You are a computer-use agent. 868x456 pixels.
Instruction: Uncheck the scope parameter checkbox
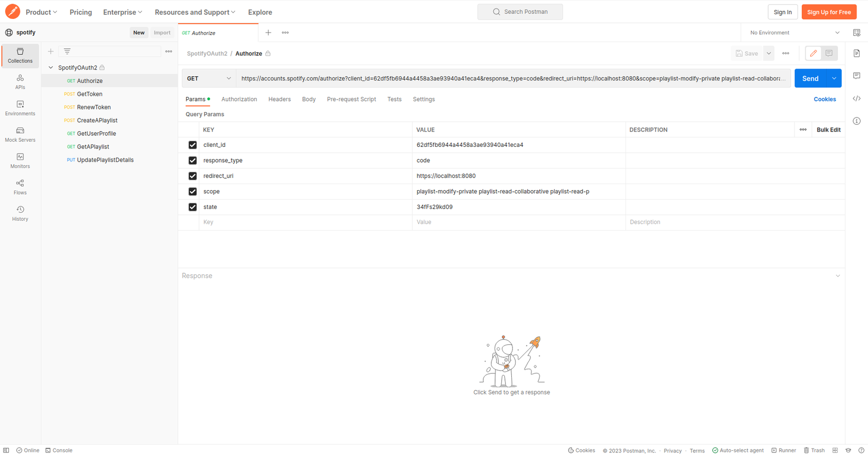pyautogui.click(x=193, y=192)
